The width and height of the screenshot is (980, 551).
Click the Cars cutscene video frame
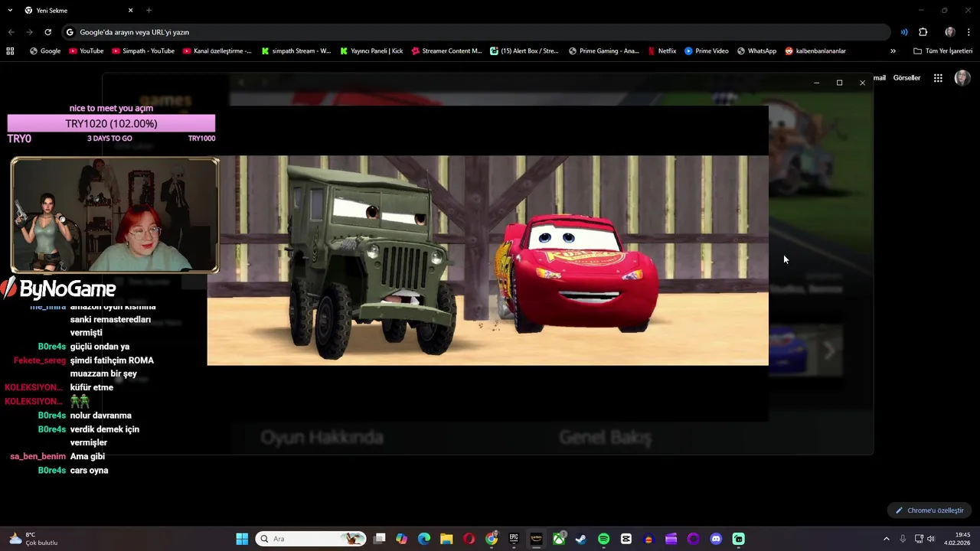[x=488, y=260]
